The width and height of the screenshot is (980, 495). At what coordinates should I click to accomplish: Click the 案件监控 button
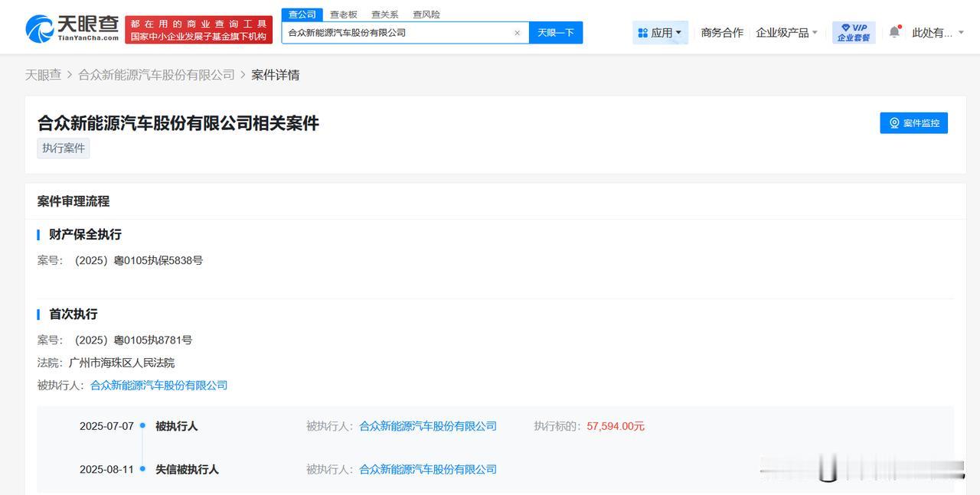pos(914,123)
